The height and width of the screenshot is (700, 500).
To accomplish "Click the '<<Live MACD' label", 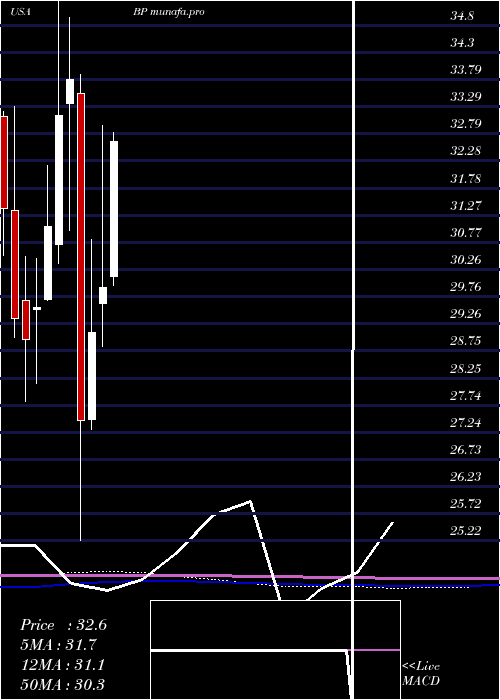I will (421, 674).
